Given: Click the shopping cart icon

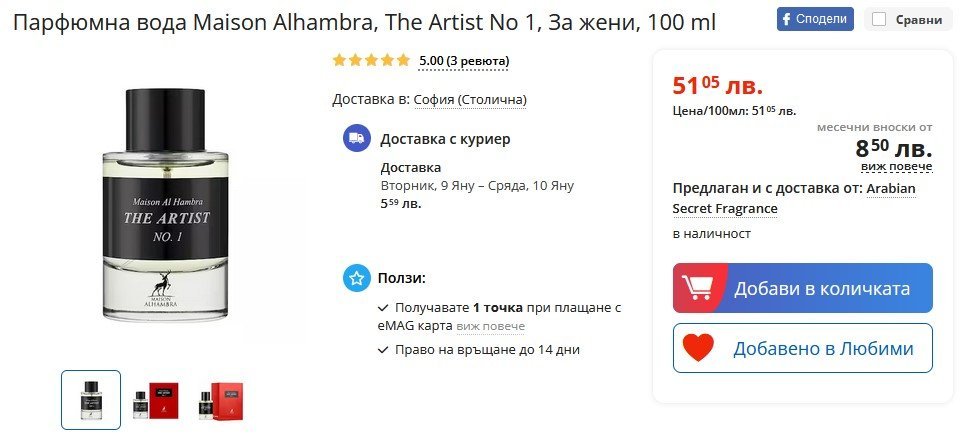Looking at the screenshot, I should click(x=696, y=289).
